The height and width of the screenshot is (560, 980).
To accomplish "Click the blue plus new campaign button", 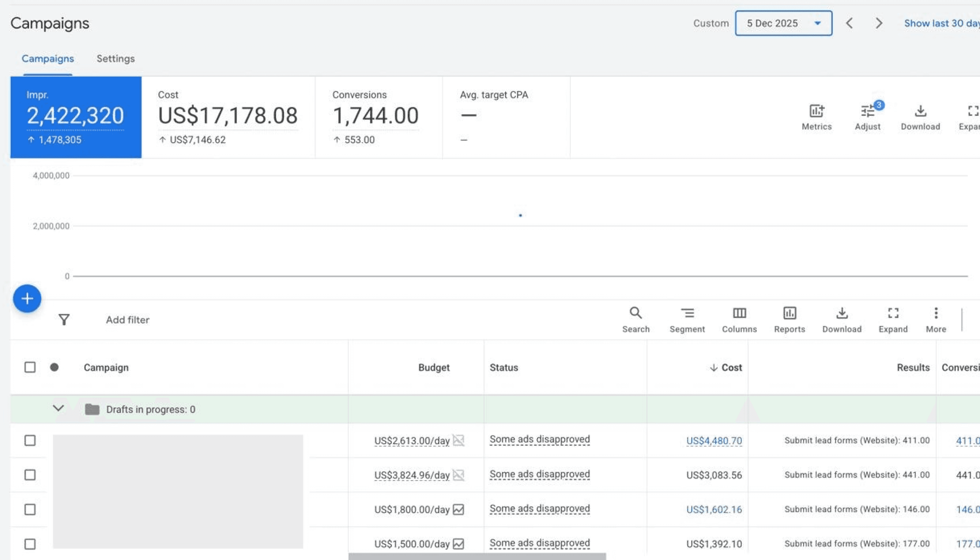I will click(x=27, y=298).
